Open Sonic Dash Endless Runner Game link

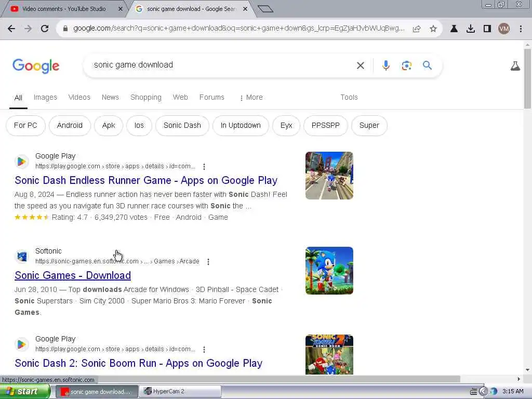146,180
